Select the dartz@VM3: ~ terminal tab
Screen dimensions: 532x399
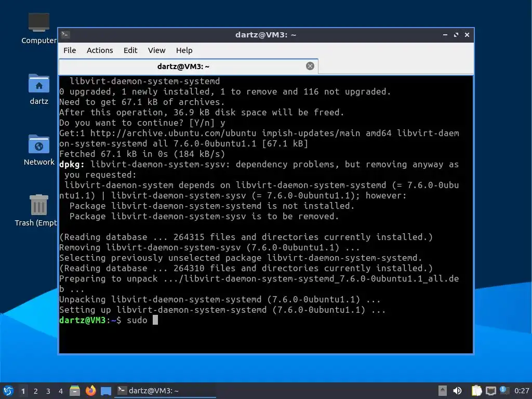tap(188, 66)
